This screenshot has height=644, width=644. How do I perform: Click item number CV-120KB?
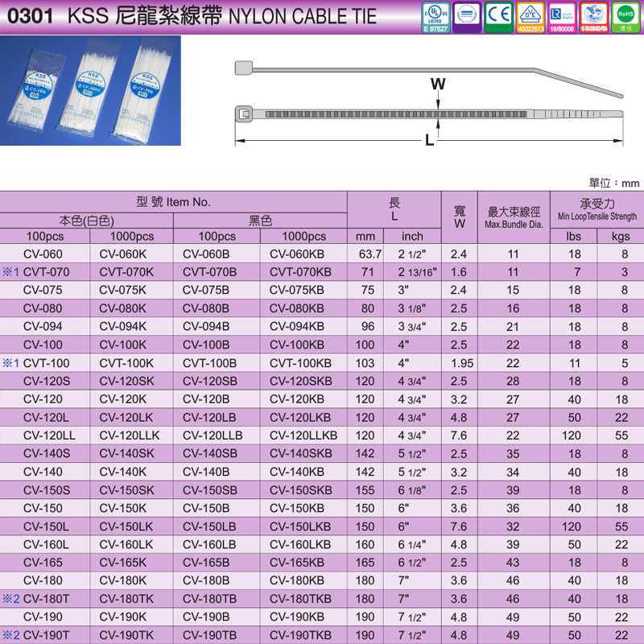tap(296, 399)
